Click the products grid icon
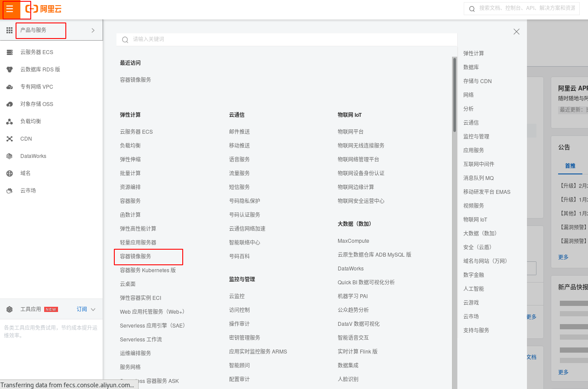This screenshot has height=389, width=588. click(x=10, y=30)
